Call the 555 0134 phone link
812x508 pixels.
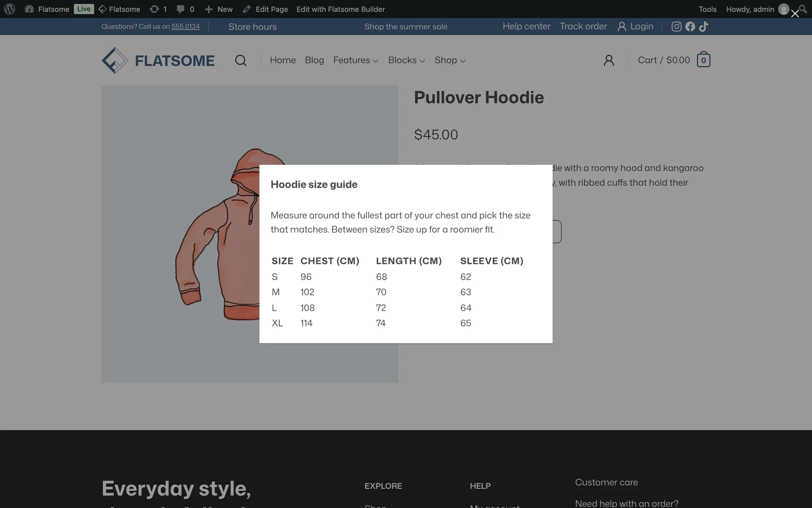pyautogui.click(x=185, y=26)
